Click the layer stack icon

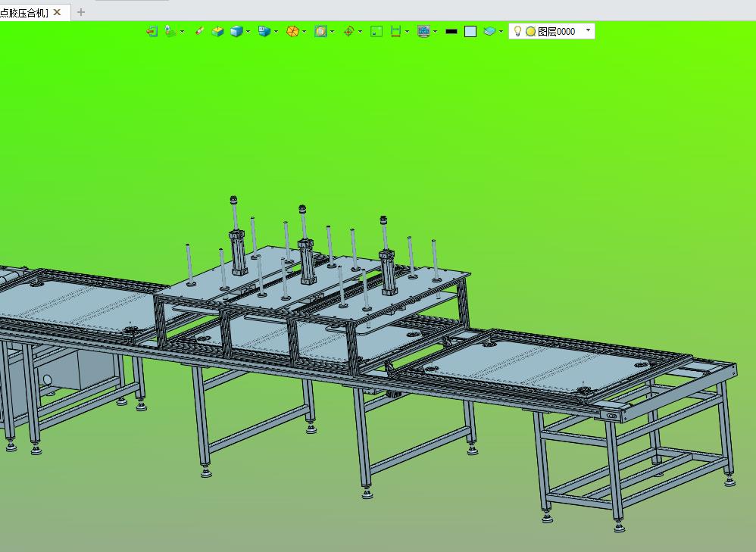pos(489,31)
